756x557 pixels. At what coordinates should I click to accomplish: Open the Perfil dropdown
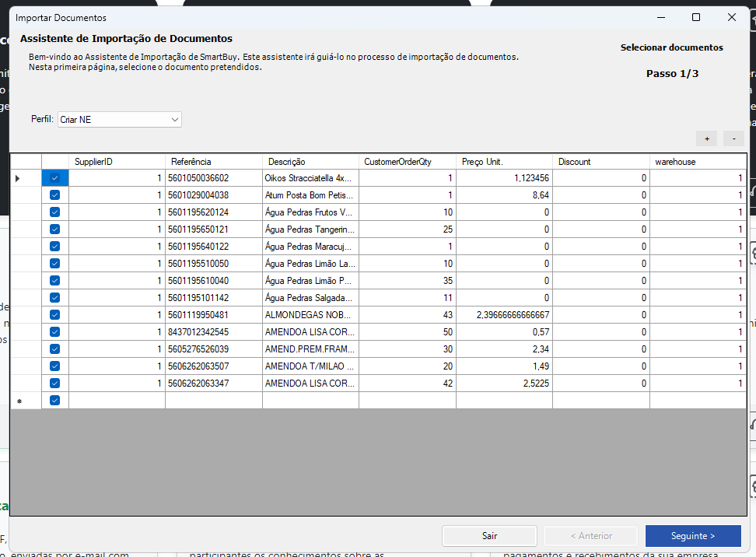pos(174,120)
